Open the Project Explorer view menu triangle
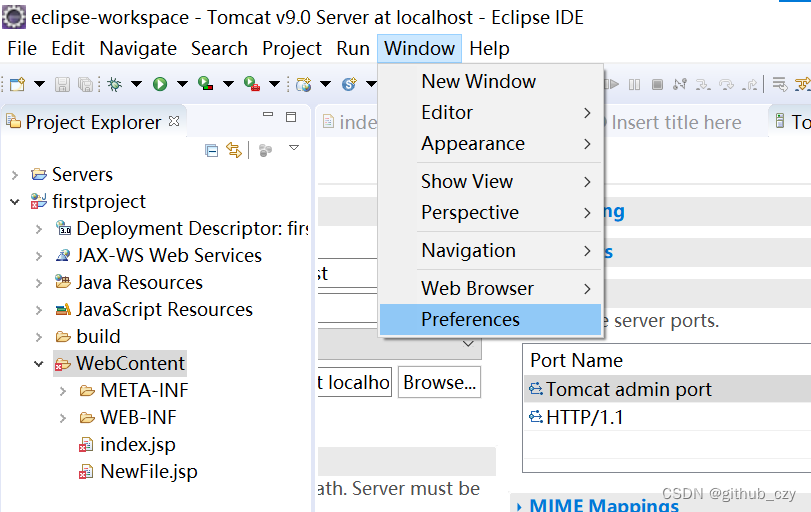811x512 pixels. (294, 148)
